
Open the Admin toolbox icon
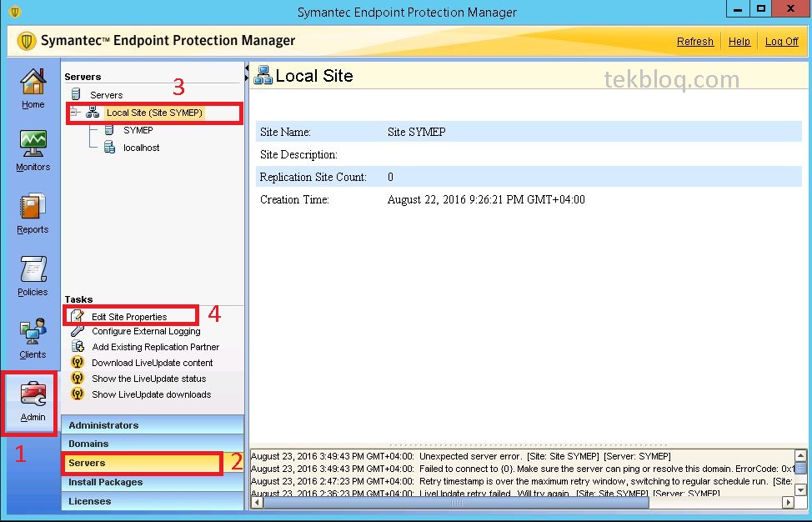[x=33, y=394]
